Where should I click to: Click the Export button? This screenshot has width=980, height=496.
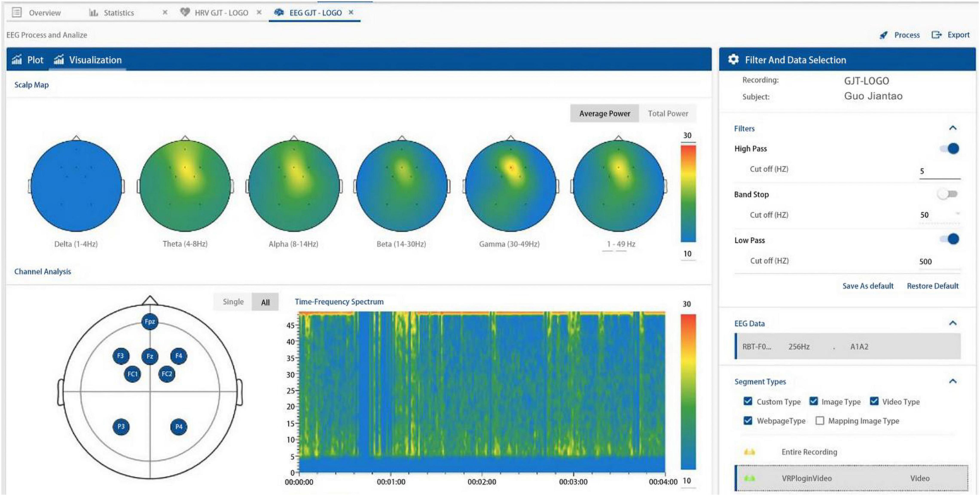tap(950, 35)
